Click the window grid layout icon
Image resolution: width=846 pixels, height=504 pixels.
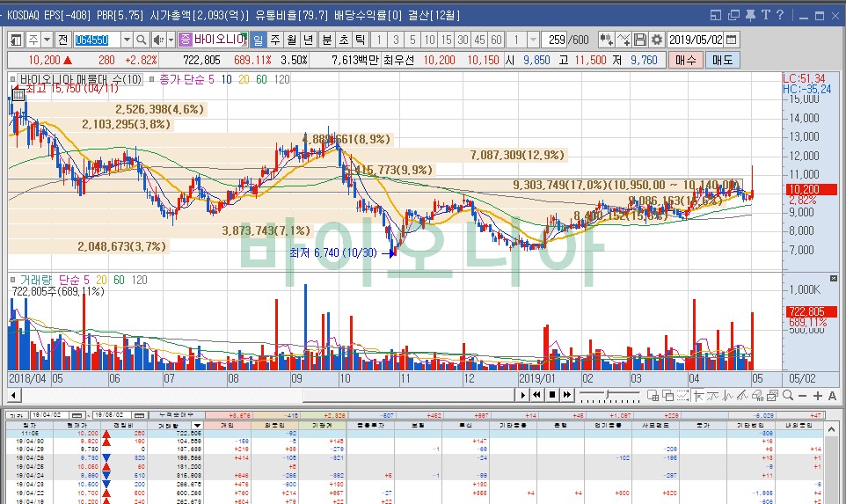click(653, 396)
